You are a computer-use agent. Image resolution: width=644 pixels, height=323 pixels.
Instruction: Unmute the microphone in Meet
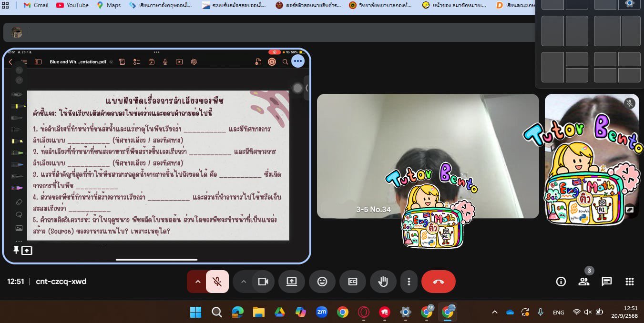217,282
